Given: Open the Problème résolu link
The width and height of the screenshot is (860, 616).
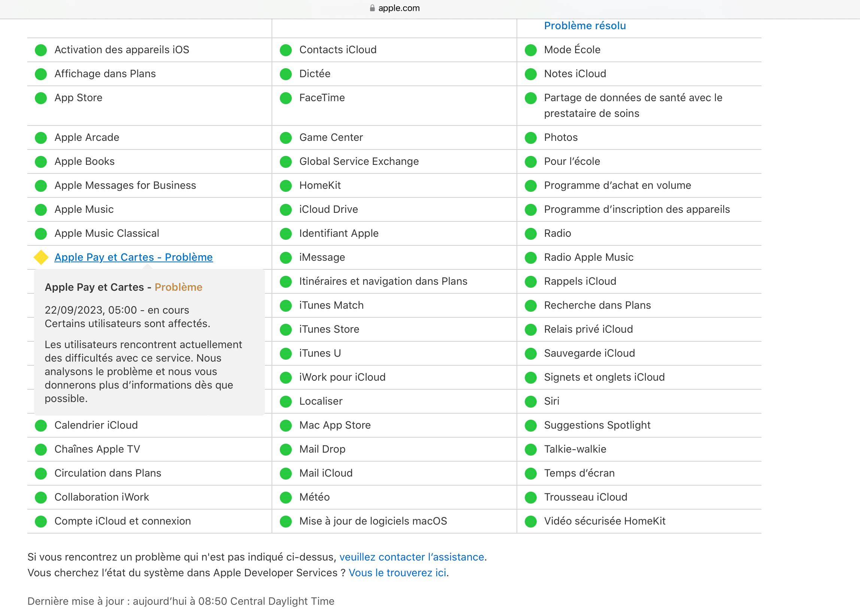Looking at the screenshot, I should click(585, 26).
